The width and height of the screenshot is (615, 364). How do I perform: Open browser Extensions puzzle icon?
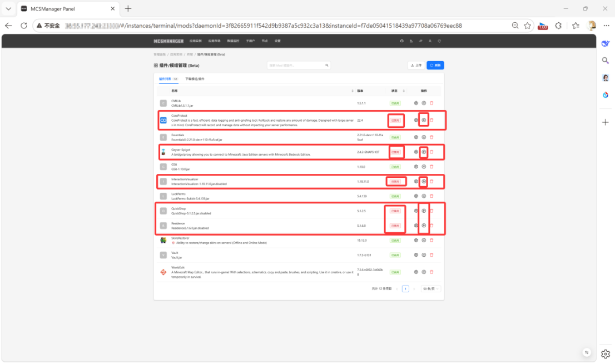click(558, 26)
